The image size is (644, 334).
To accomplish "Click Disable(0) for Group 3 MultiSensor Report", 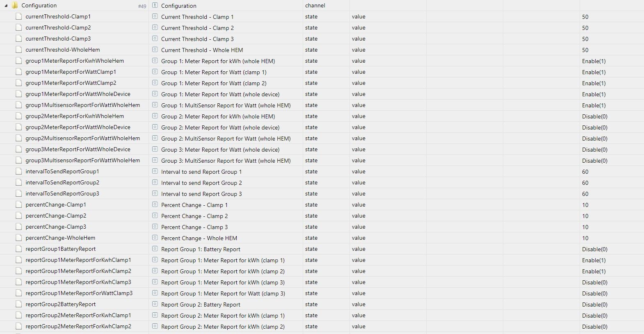I will pos(595,161).
